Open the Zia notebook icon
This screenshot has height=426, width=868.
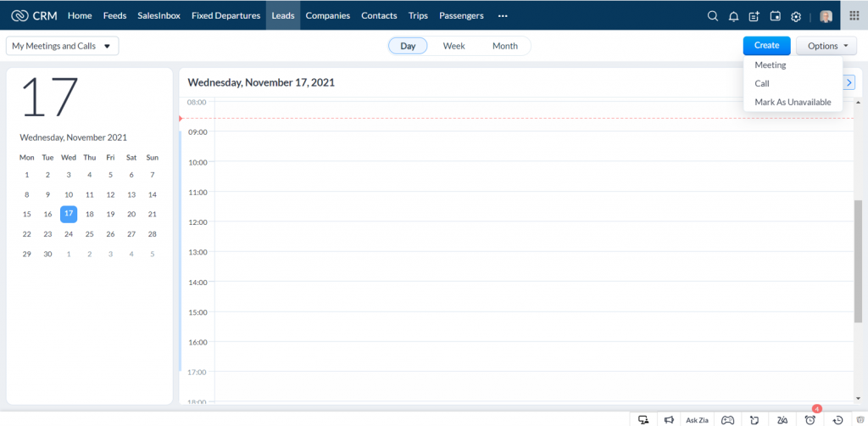782,419
